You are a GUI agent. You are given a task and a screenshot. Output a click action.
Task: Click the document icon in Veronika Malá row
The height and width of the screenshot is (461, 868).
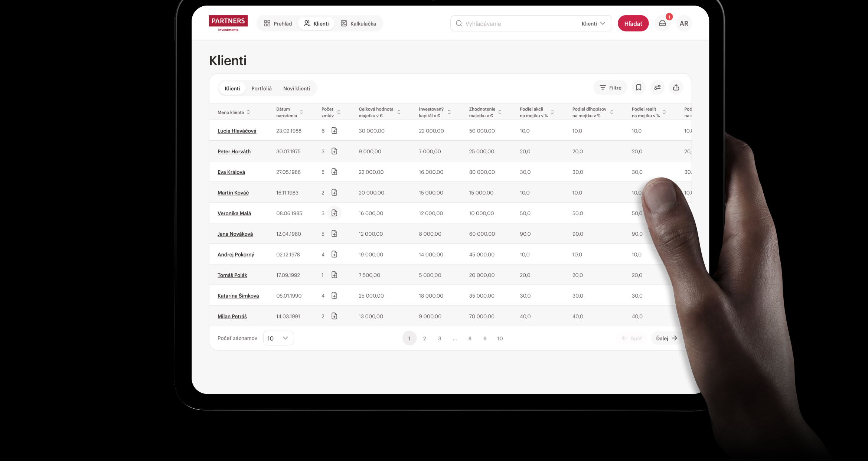[x=334, y=213]
